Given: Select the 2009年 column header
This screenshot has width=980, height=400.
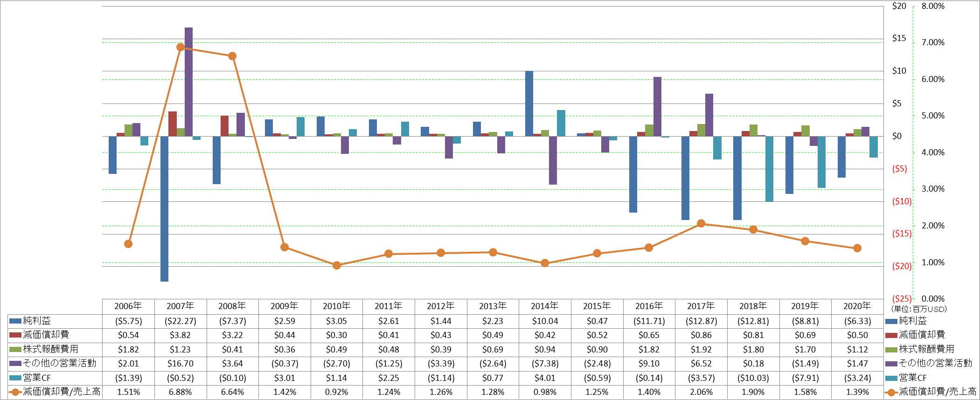Looking at the screenshot, I should point(285,306).
